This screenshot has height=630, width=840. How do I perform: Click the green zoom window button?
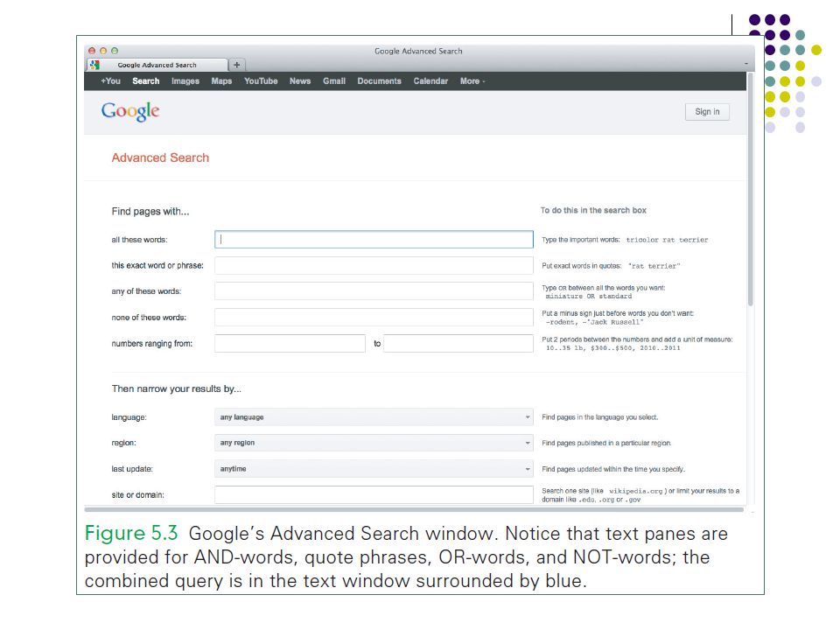click(x=115, y=51)
